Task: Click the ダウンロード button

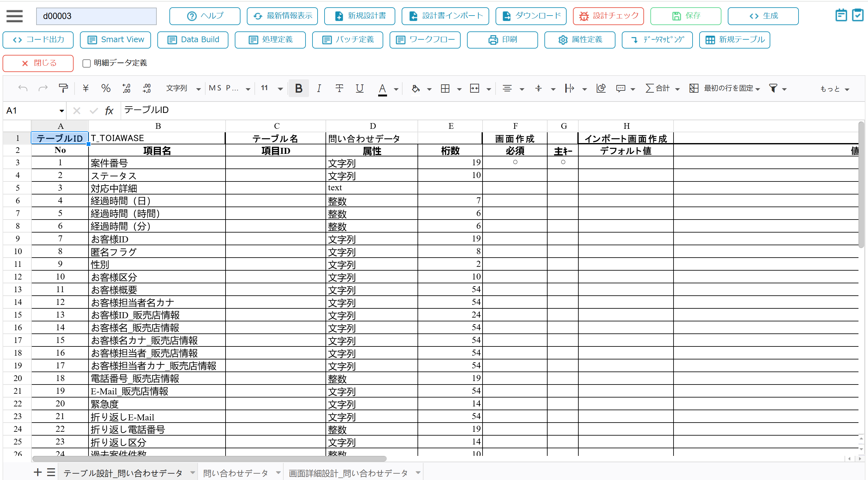Action: [x=531, y=16]
